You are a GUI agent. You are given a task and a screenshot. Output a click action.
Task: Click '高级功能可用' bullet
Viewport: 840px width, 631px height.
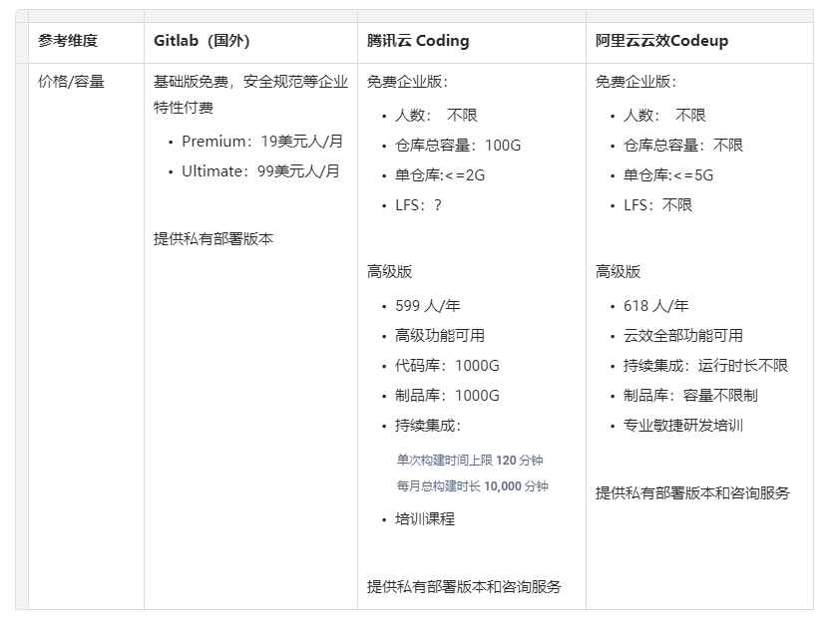[440, 336]
